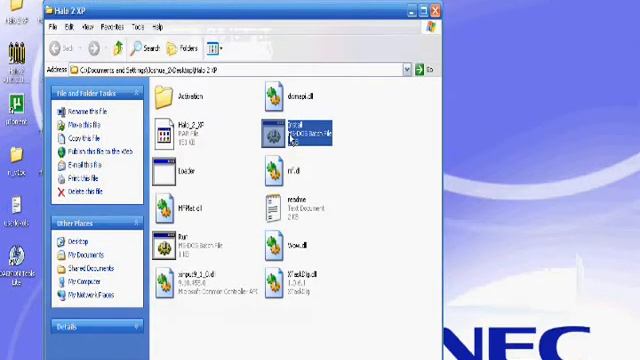The image size is (640, 360).
Task: Select the mf.dll file icon
Action: click(x=273, y=171)
